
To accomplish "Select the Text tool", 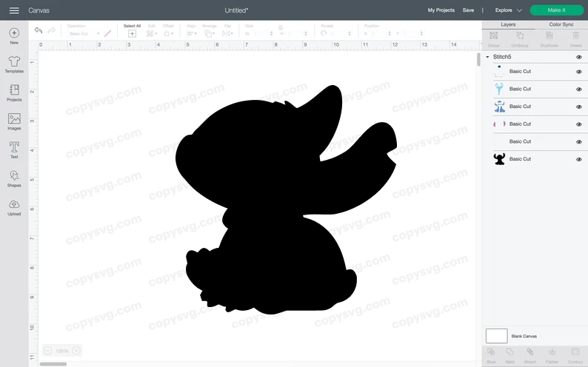I will pos(14,150).
